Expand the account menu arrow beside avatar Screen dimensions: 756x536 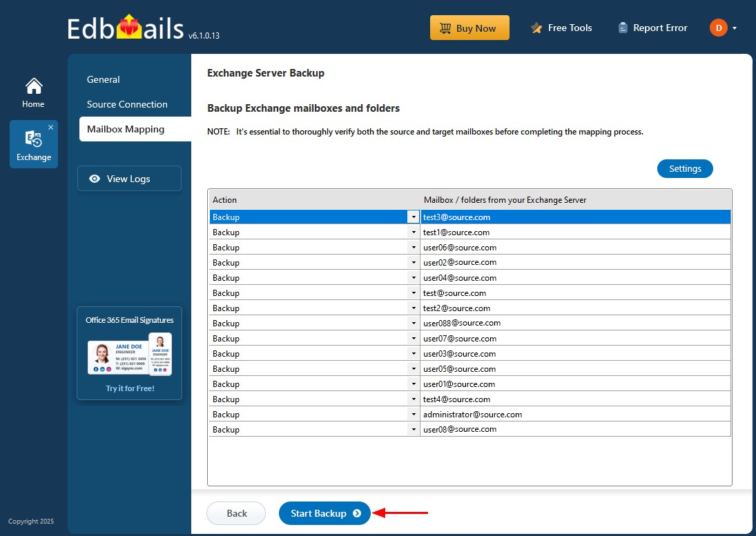point(735,28)
